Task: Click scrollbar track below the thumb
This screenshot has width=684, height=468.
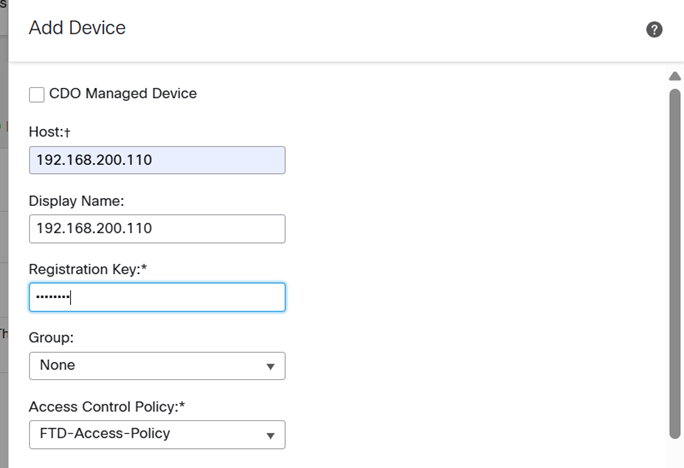Action: tap(674, 450)
